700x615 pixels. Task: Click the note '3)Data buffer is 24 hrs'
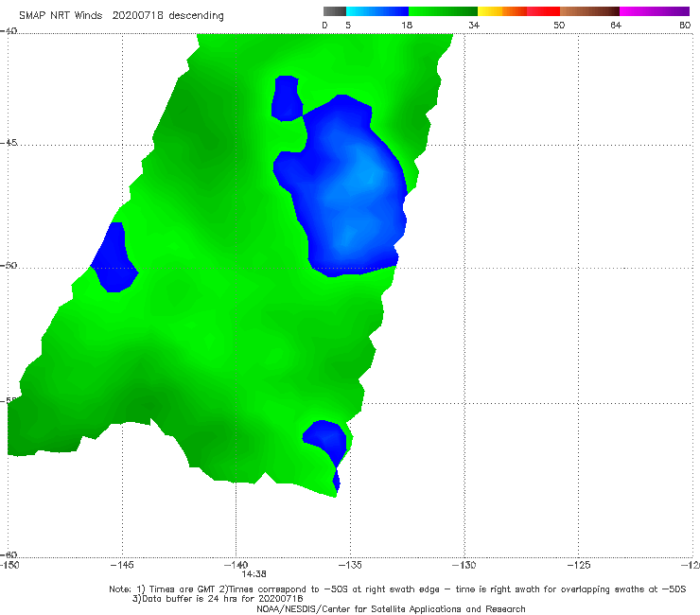pos(218,599)
